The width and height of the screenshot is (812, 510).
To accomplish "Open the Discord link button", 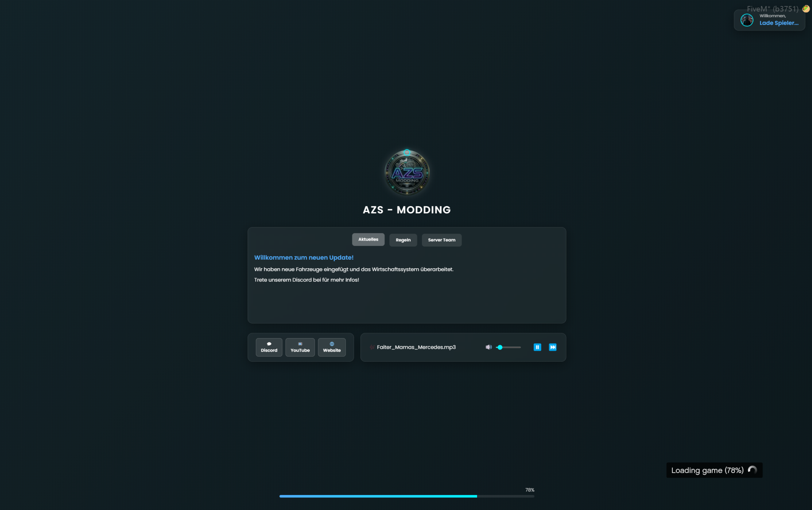I will tap(269, 347).
